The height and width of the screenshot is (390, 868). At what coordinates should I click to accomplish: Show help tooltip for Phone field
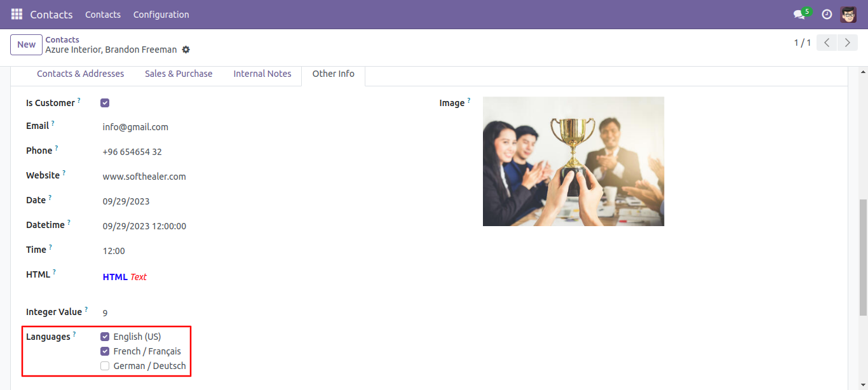(56, 148)
